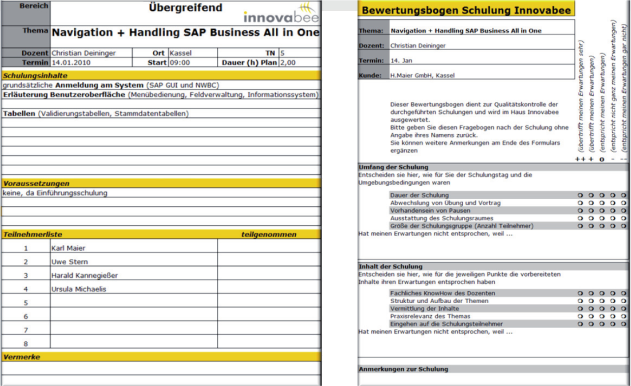
Task: Select 'o' rating for Struktur und Aufbau der Themen
Action: [x=602, y=301]
